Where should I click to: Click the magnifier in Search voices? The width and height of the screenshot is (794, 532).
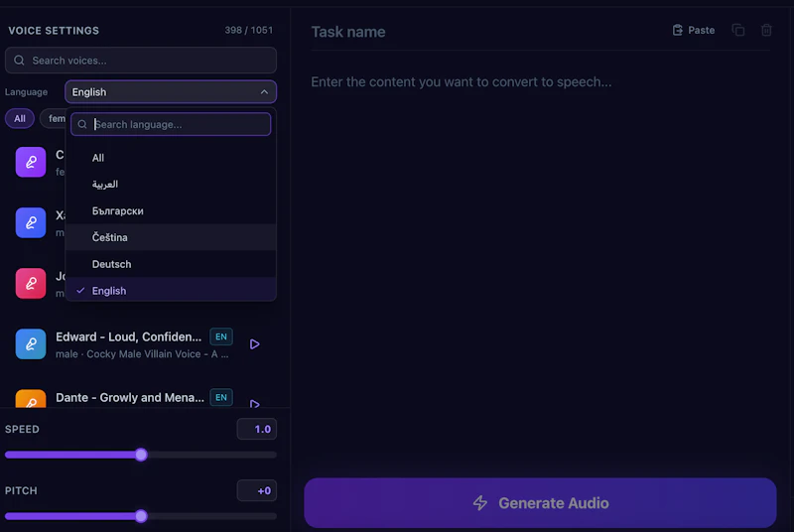pos(19,61)
